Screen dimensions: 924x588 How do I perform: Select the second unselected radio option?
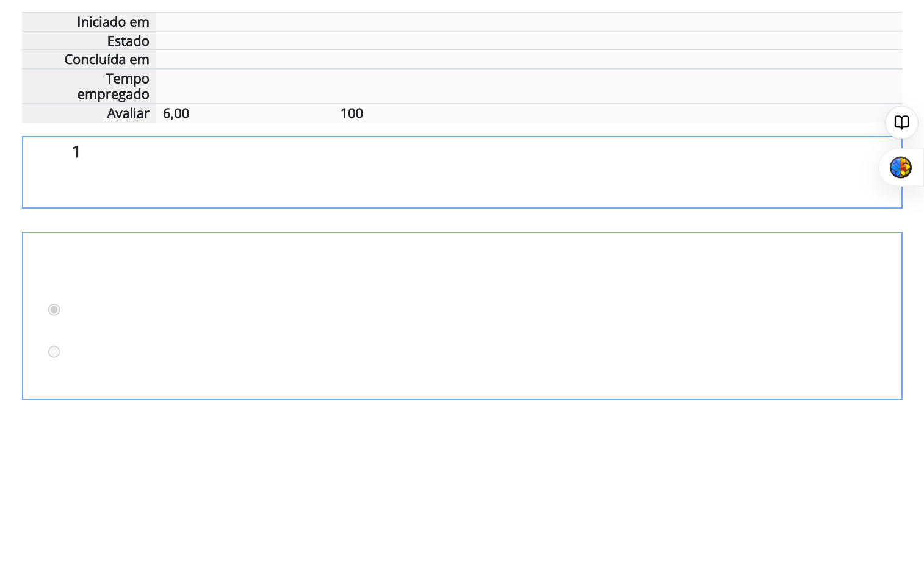click(54, 352)
